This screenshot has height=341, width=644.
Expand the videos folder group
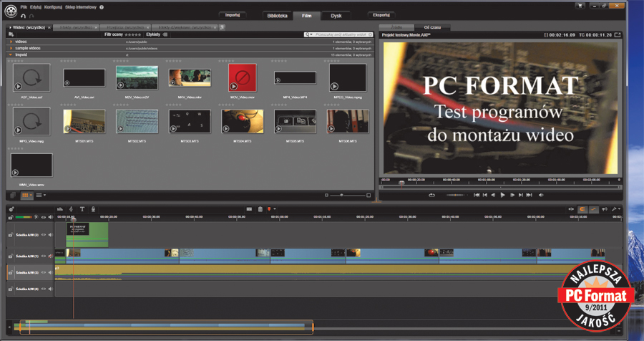tap(11, 42)
